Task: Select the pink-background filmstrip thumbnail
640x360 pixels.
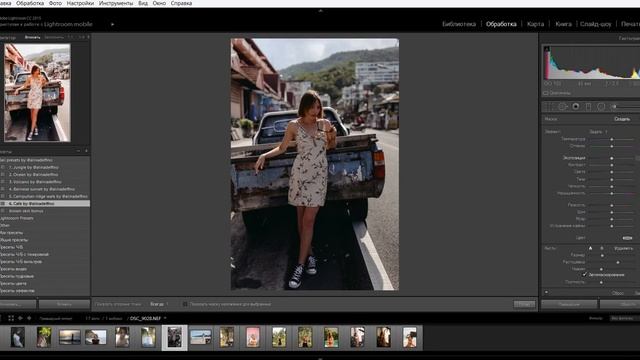Action: 253,337
